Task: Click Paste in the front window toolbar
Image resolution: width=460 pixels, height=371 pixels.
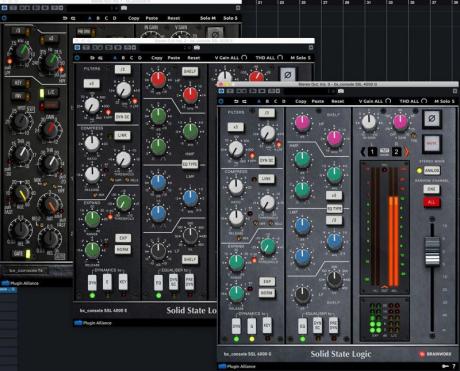Action: point(318,101)
